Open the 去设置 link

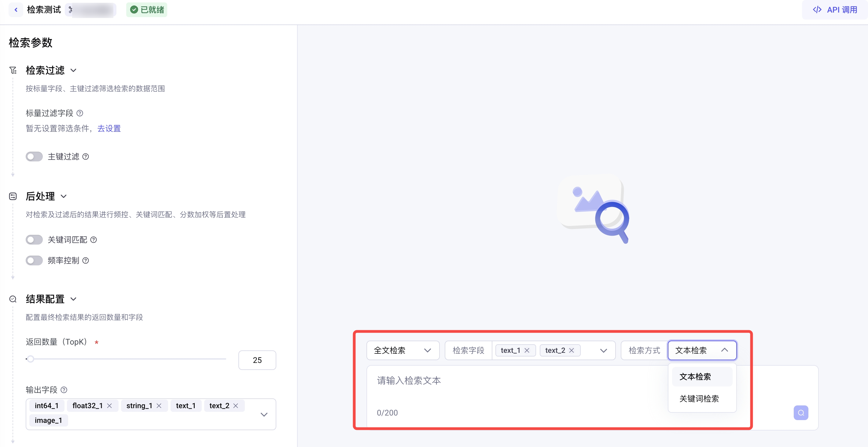click(x=109, y=128)
